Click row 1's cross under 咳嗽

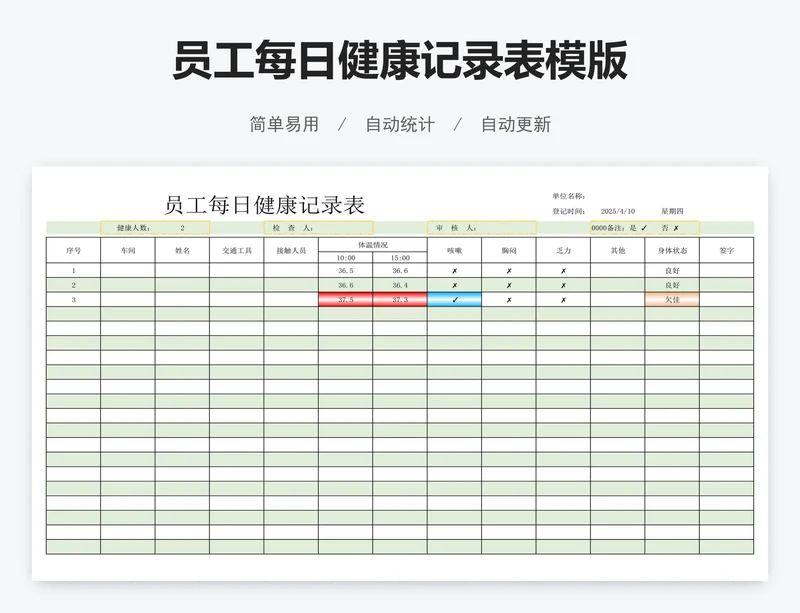pyautogui.click(x=455, y=271)
